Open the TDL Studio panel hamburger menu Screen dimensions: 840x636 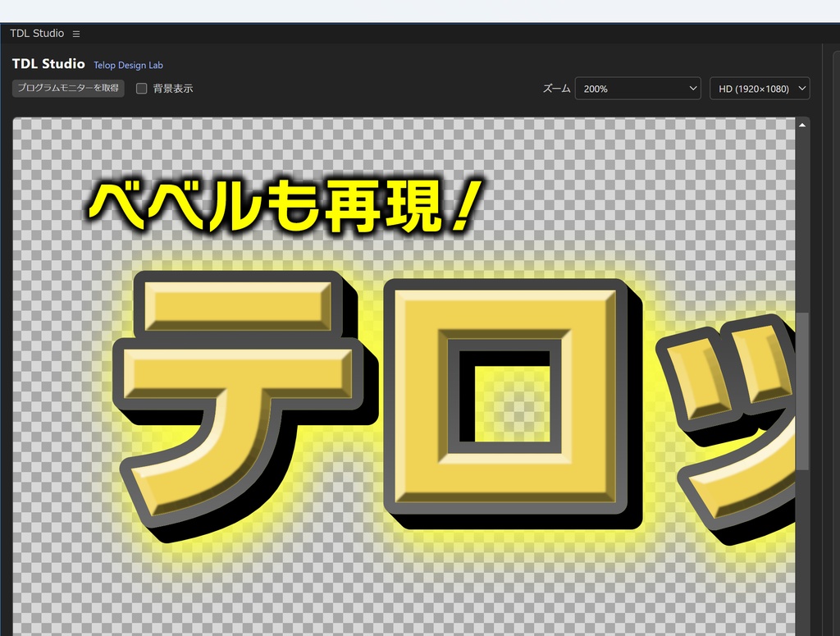[x=76, y=34]
